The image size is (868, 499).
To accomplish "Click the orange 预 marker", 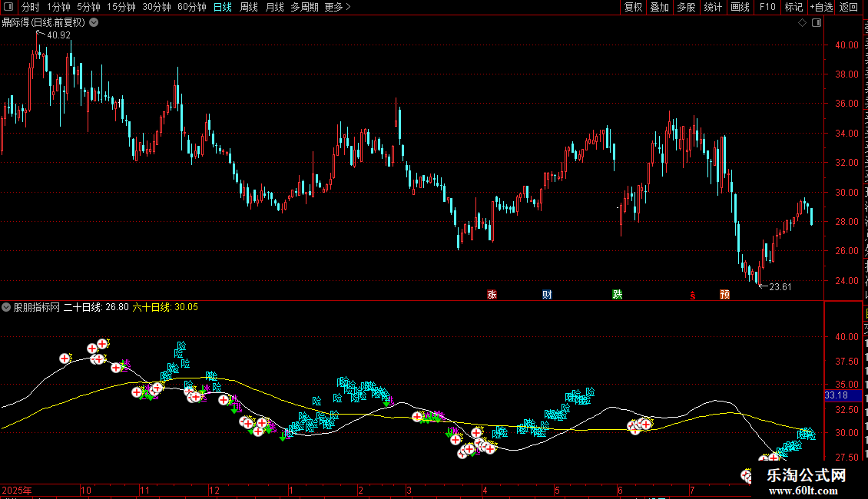I will pos(724,294).
